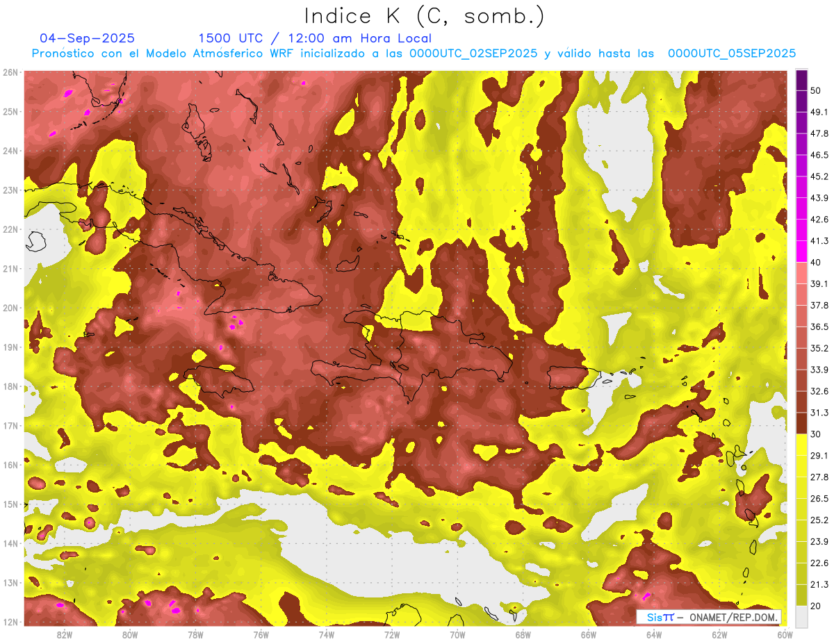834x644 pixels.
Task: Click the latitude axis label '12N'
Action: point(10,622)
